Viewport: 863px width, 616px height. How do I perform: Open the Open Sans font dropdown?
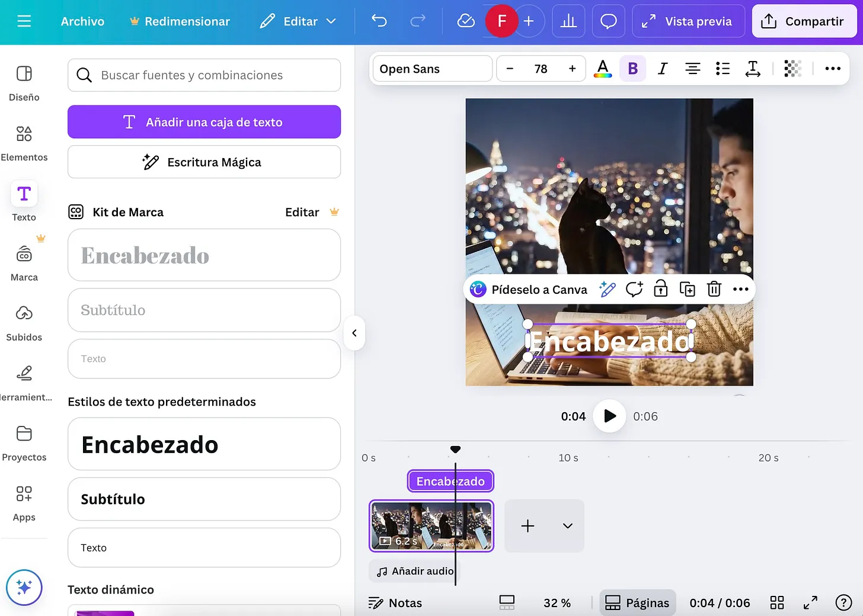point(432,68)
